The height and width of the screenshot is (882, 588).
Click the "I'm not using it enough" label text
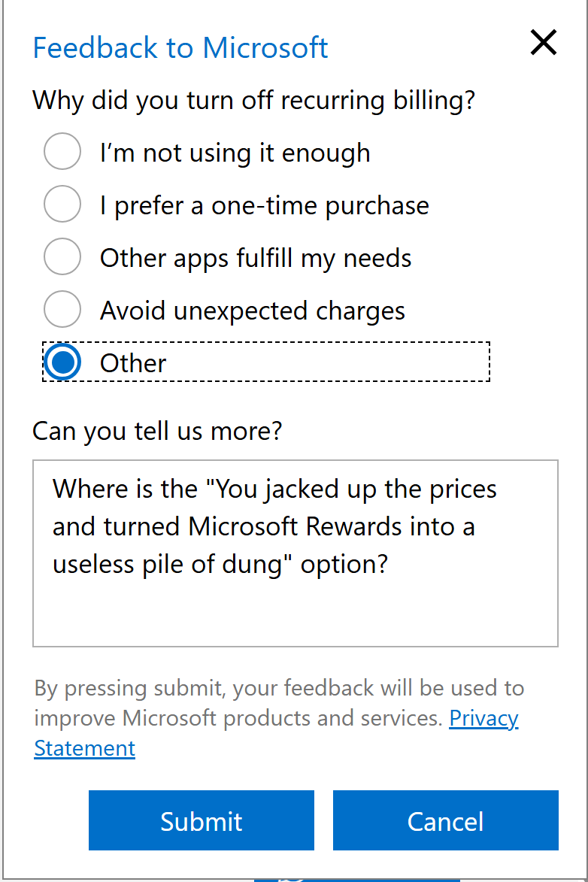(235, 153)
